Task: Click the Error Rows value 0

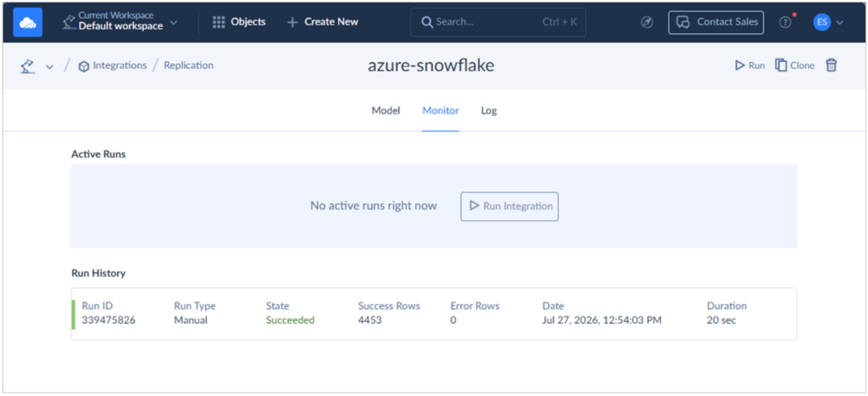Action: pos(453,321)
